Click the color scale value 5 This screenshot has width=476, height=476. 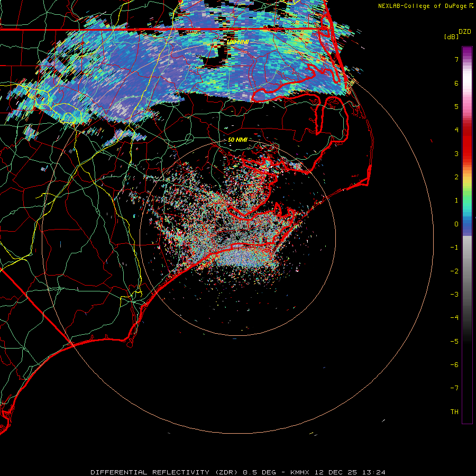point(456,106)
